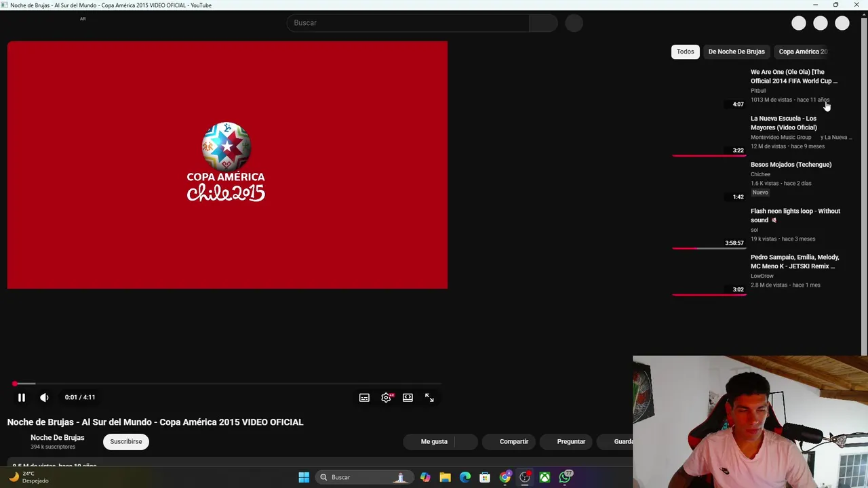868x488 pixels.
Task: Click the Montevideo Music Group channel name
Action: coord(781,138)
